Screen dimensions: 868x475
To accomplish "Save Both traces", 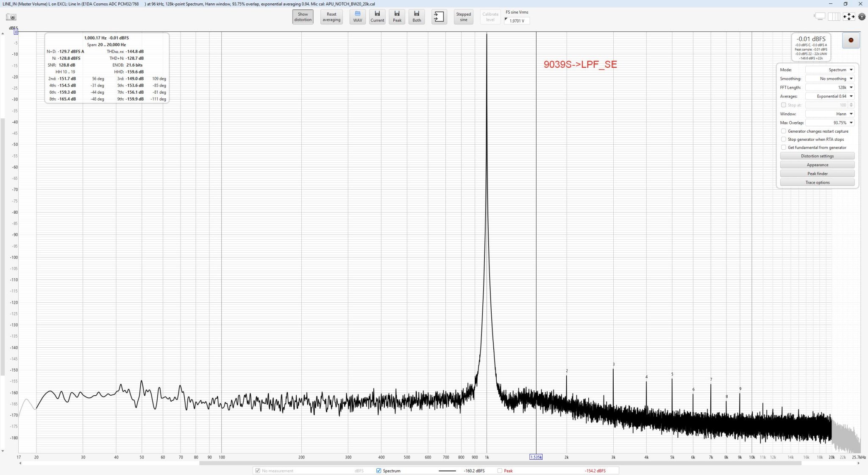I will (417, 17).
